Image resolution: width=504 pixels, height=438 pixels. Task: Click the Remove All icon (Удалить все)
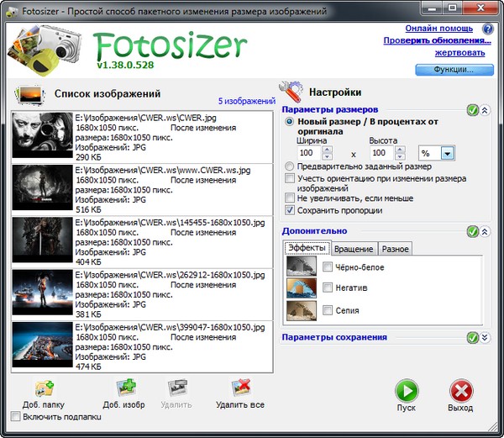[x=239, y=388]
